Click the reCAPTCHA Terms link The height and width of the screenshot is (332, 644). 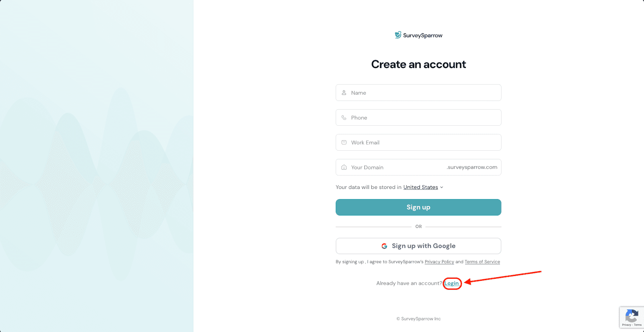[x=638, y=325]
